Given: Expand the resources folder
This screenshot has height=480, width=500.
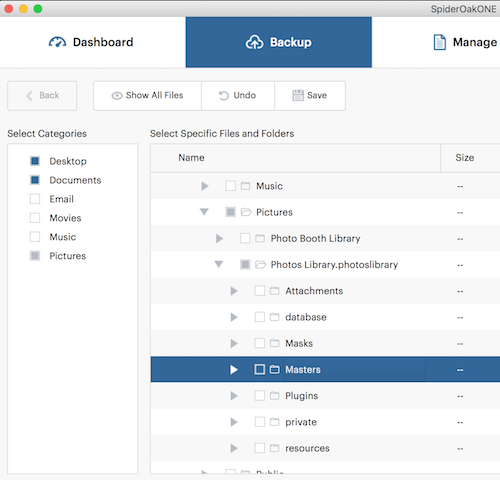Looking at the screenshot, I should coord(234,448).
